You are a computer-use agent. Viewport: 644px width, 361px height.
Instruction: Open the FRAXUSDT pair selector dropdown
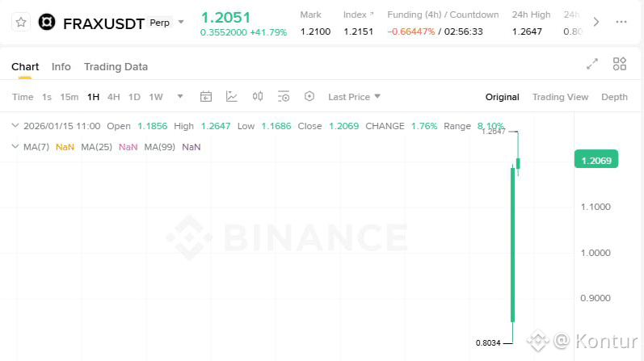point(181,22)
